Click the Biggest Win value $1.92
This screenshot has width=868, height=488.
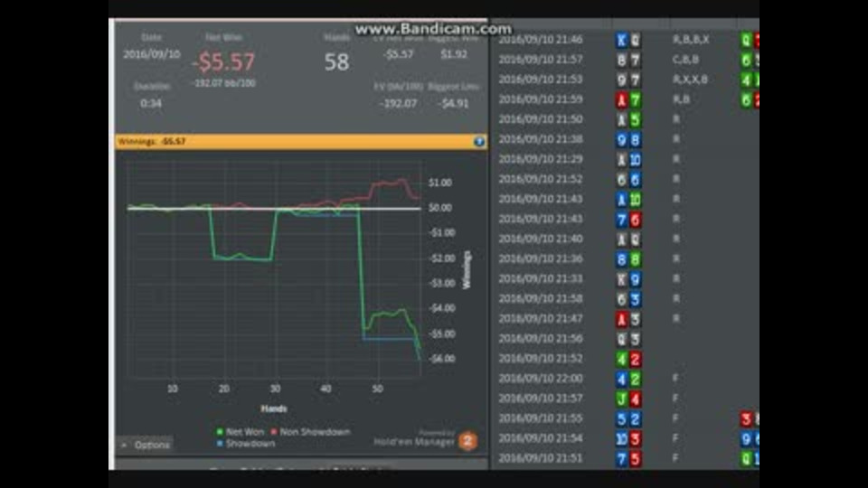click(454, 54)
